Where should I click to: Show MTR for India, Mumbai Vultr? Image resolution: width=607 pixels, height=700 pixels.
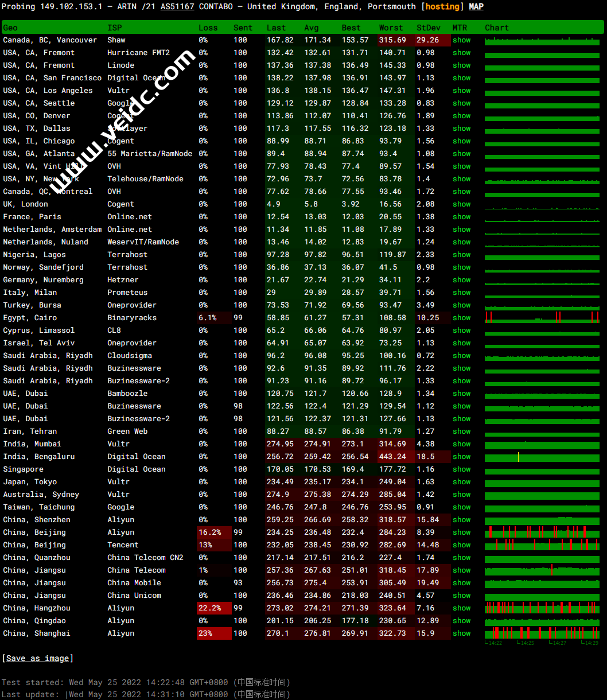(461, 444)
